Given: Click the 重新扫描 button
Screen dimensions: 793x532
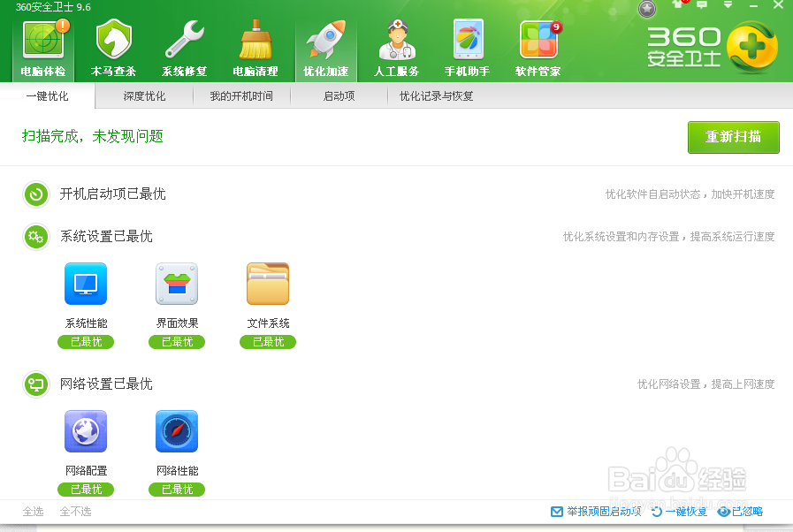Looking at the screenshot, I should click(733, 137).
